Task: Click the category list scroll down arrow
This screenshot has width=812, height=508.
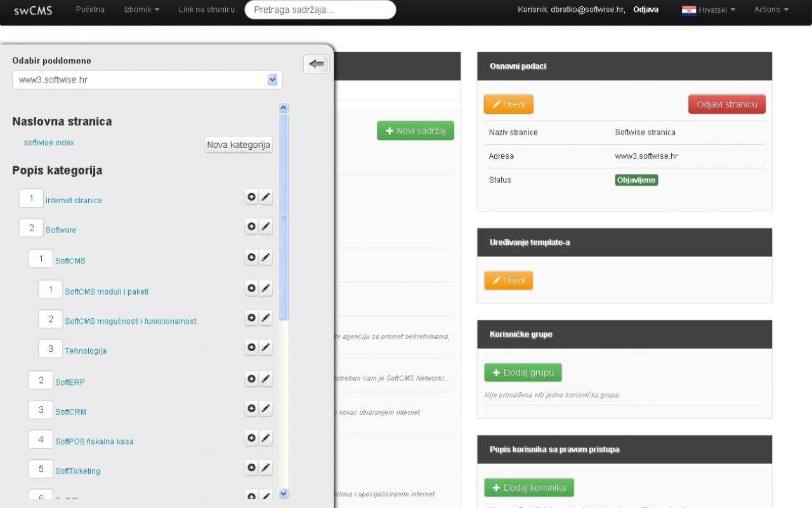Action: pyautogui.click(x=284, y=493)
